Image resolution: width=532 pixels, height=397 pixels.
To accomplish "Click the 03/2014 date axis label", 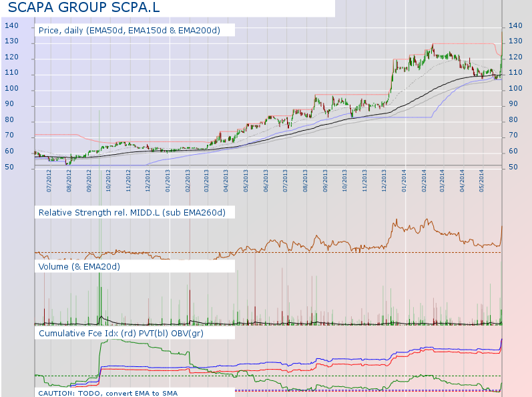I will 442,181.
